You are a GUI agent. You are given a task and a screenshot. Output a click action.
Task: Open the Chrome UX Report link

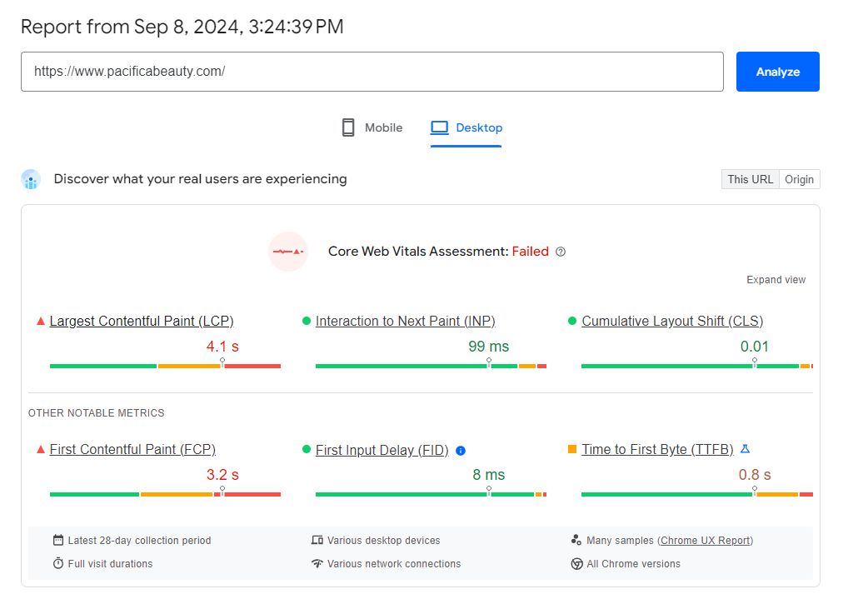(x=705, y=541)
